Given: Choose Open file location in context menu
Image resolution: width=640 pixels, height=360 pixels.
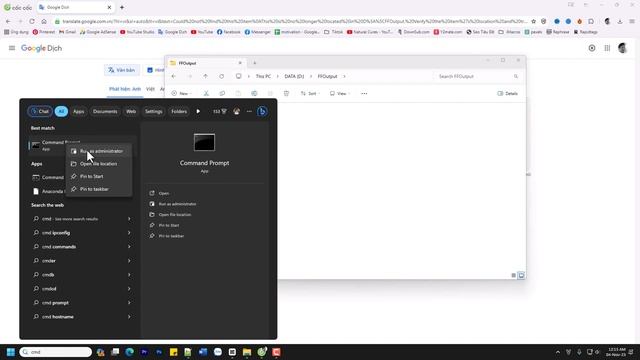Looking at the screenshot, I should (x=98, y=164).
